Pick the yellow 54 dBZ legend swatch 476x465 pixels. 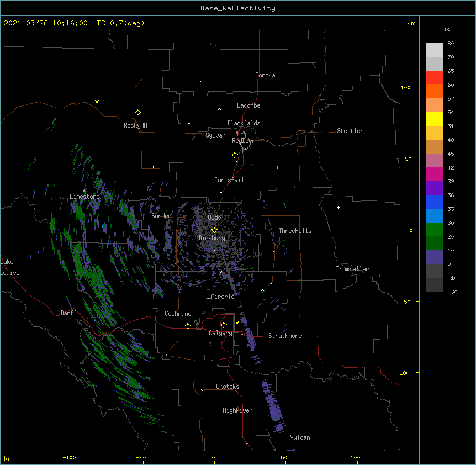(434, 119)
